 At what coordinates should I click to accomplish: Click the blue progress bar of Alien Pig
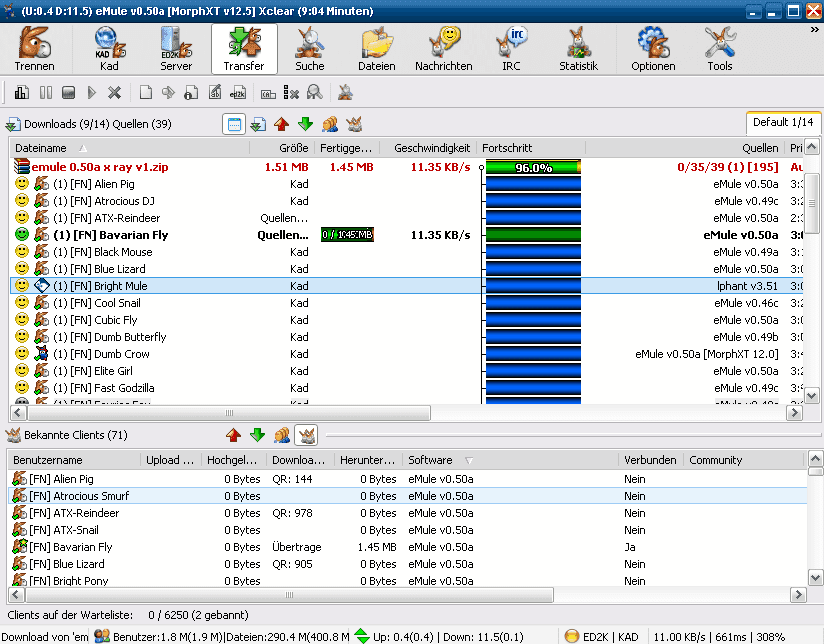(533, 184)
